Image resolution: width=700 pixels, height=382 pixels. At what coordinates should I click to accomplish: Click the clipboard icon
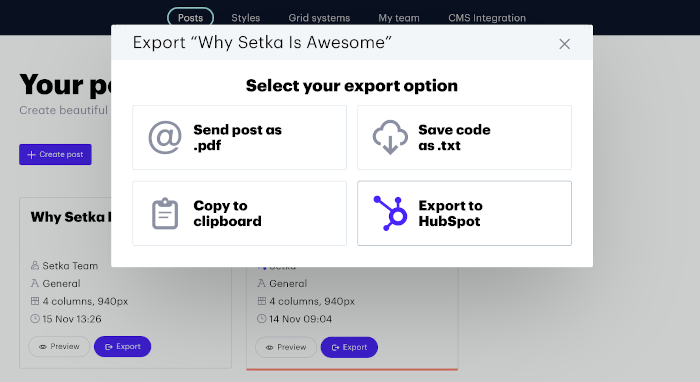tap(165, 213)
